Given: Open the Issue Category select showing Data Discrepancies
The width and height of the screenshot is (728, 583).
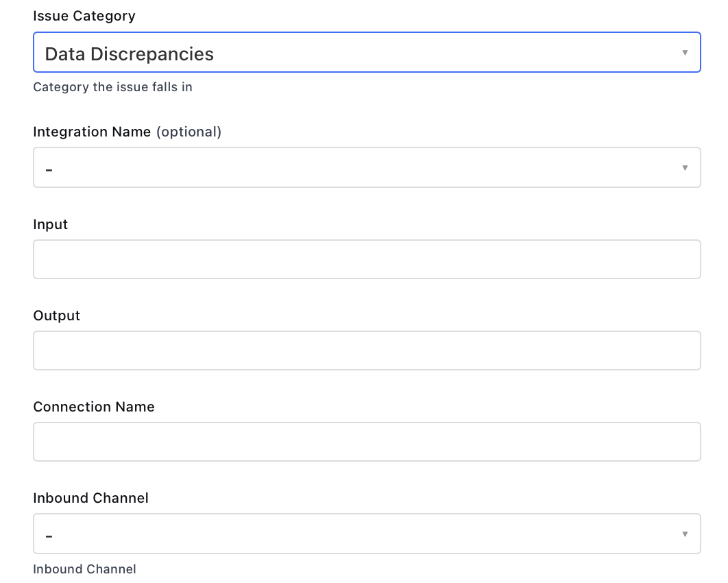Looking at the screenshot, I should tap(367, 52).
